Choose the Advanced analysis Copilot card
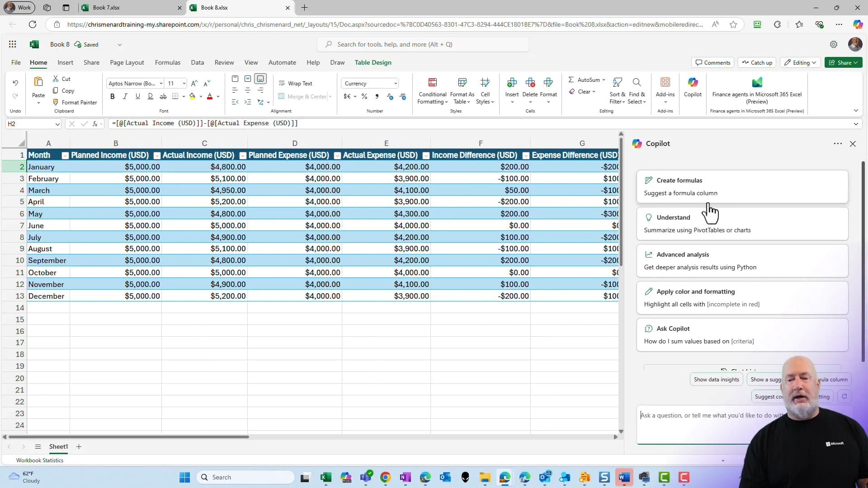 tap(742, 260)
